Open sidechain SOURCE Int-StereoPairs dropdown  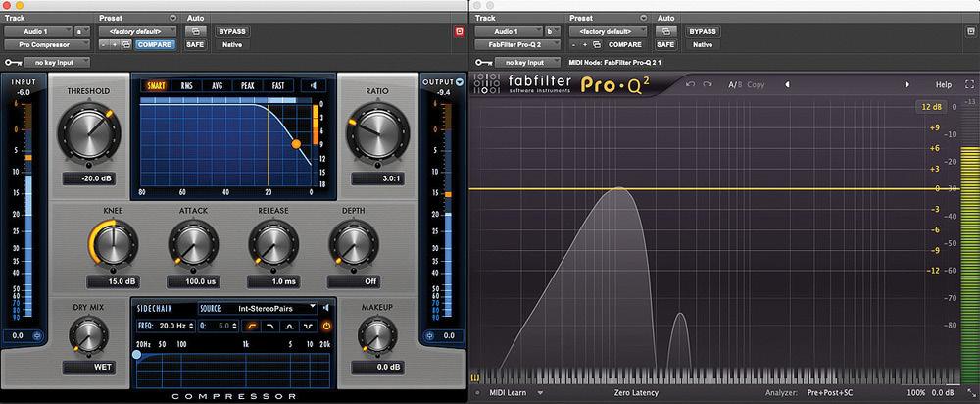[258, 308]
